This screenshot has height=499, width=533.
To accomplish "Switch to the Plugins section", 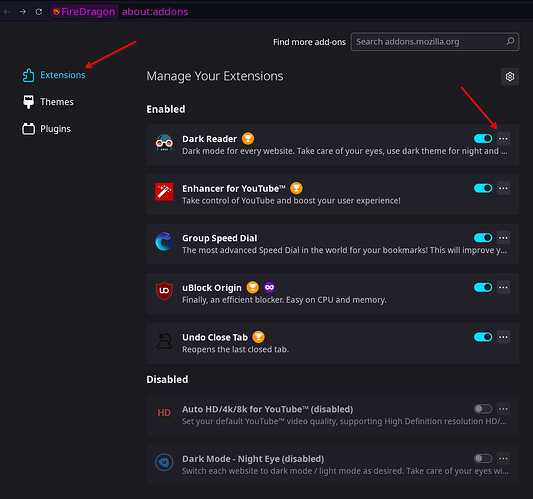I will pos(46,129).
